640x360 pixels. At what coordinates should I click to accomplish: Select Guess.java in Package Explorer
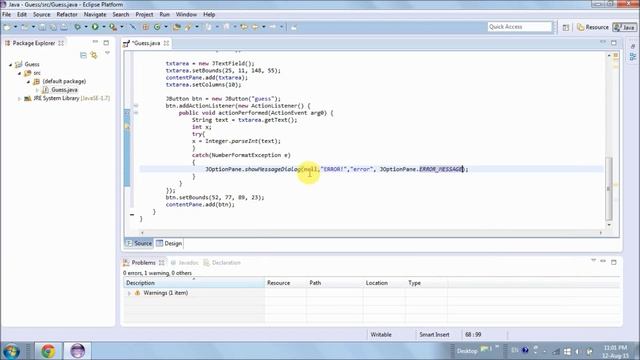pyautogui.click(x=64, y=90)
